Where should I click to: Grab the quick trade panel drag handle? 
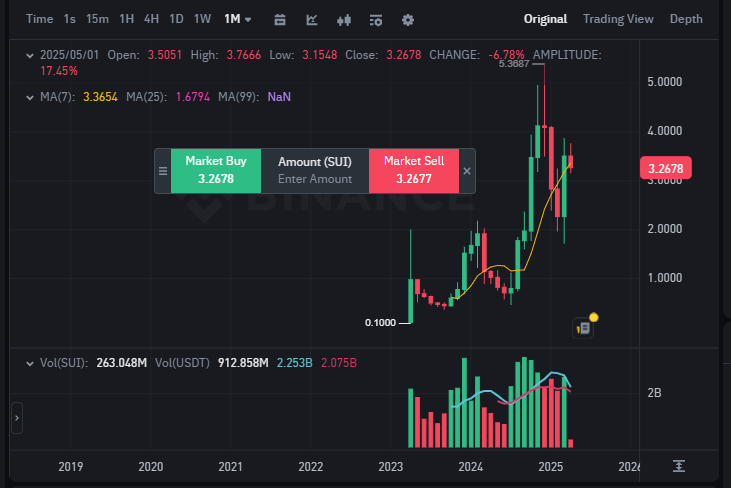click(163, 171)
